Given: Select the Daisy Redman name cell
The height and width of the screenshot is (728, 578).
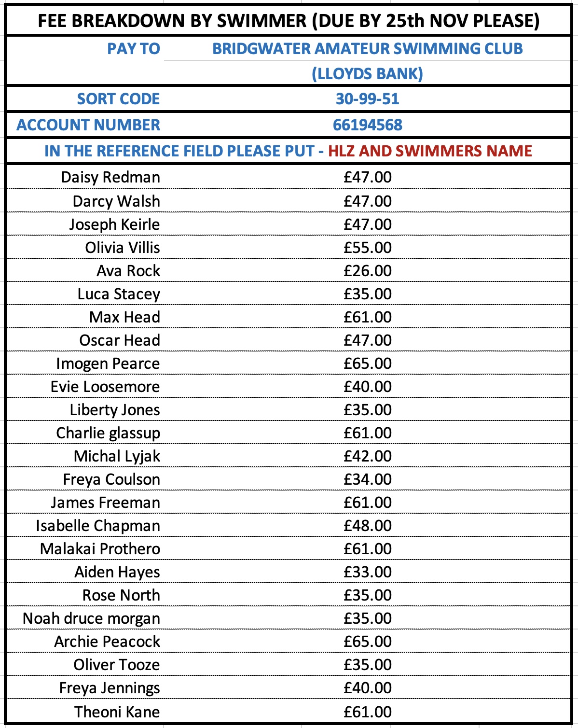Looking at the screenshot, I should point(110,177).
